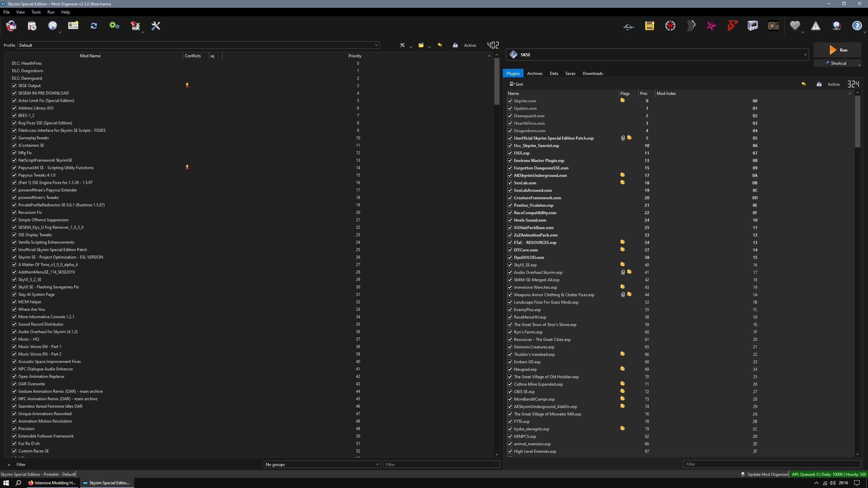Viewport: 868px width, 488px height.
Task: Switch to the Downloads tab
Action: click(x=592, y=74)
